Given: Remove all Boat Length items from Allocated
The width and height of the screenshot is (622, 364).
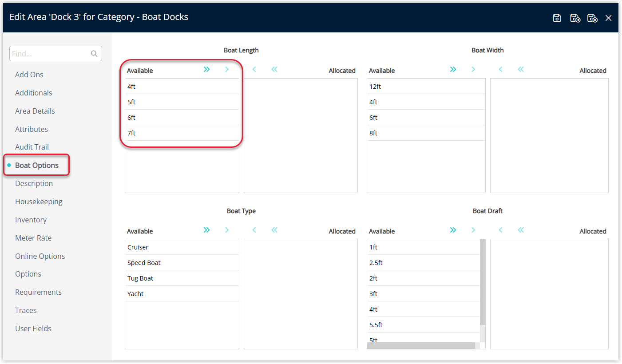Looking at the screenshot, I should click(274, 69).
